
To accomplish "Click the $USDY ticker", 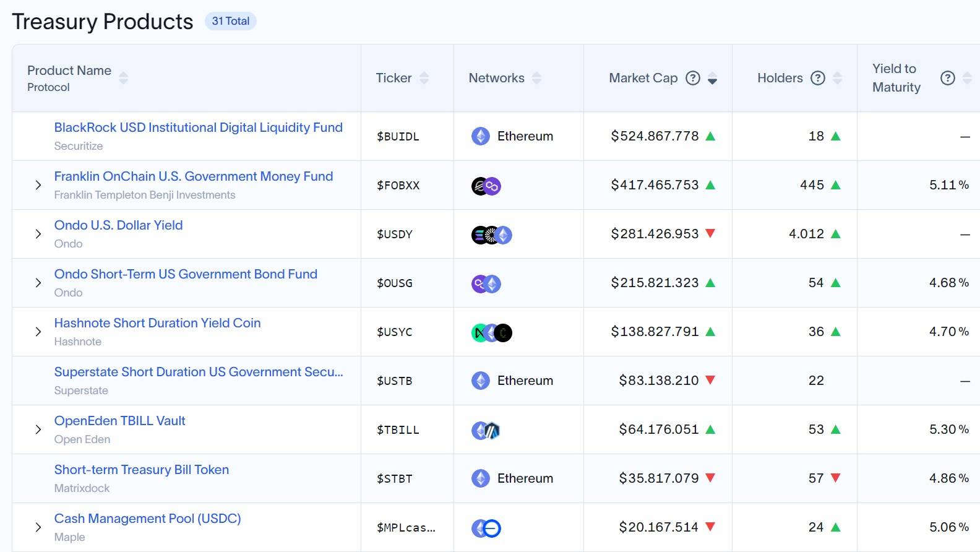I will point(394,234).
